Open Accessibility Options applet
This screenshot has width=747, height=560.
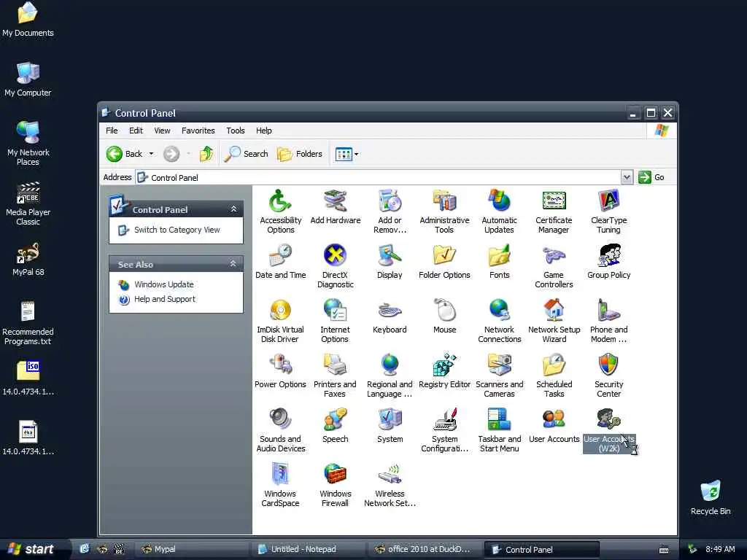click(280, 211)
